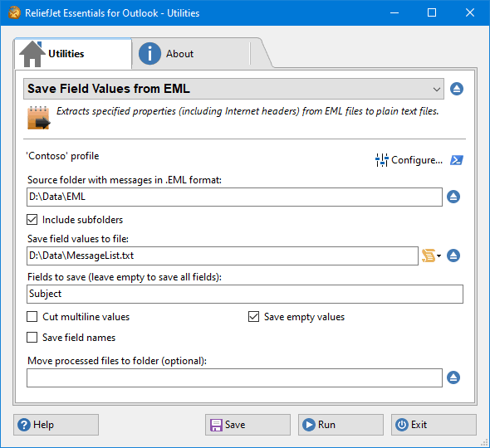Close the ReliefJet Essentials window

point(470,12)
